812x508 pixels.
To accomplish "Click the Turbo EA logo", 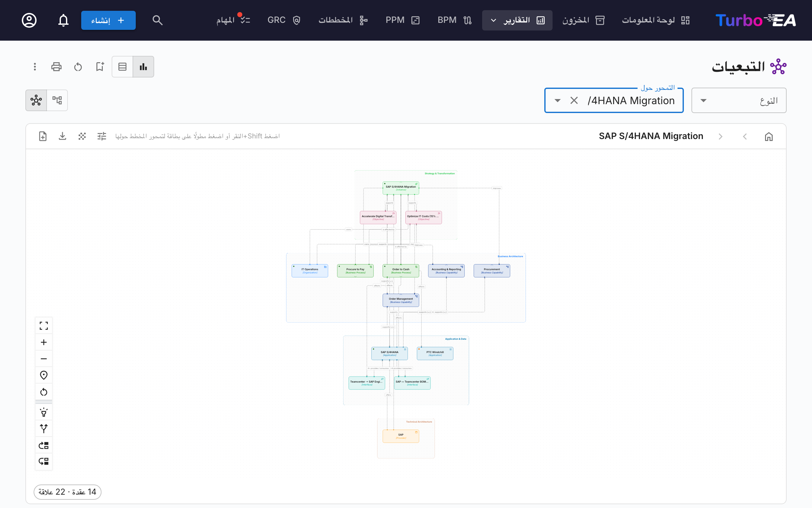I will point(756,20).
